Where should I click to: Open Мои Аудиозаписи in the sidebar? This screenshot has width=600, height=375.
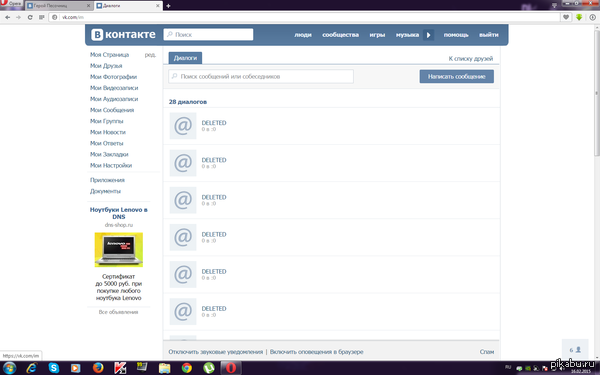114,99
